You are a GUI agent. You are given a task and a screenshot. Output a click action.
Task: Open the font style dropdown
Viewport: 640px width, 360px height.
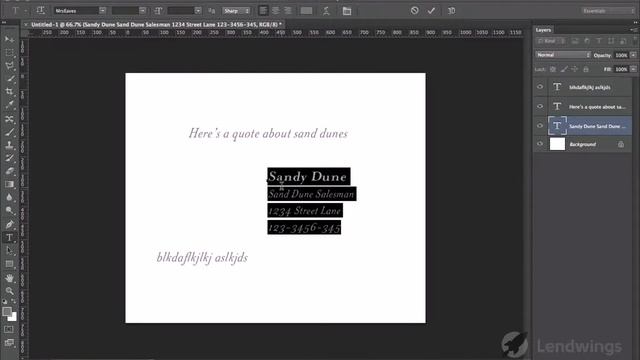click(142, 11)
